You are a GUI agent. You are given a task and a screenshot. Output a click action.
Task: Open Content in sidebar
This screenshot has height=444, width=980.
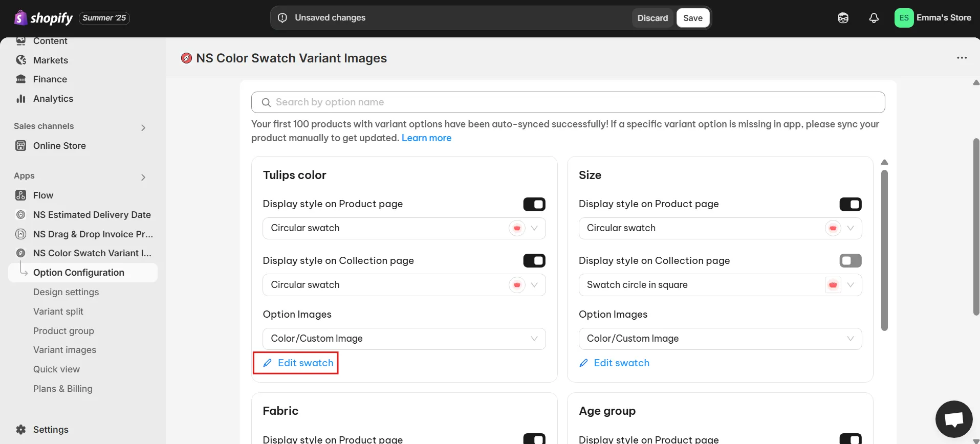50,41
